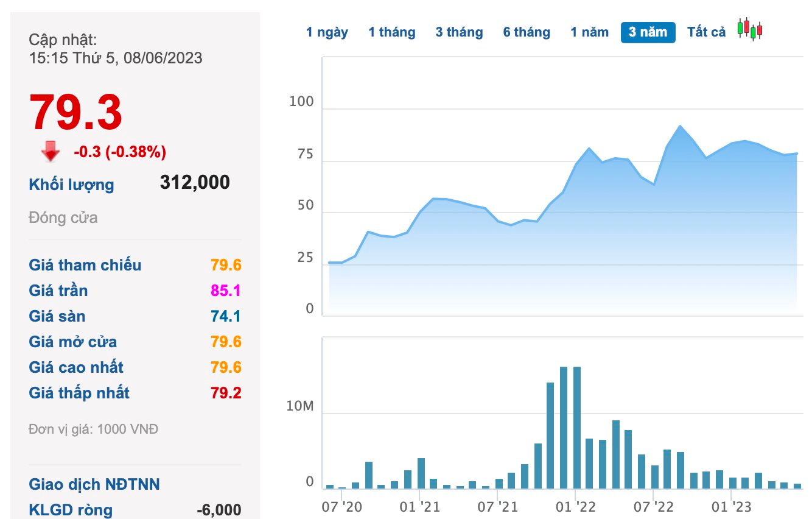Viewport: 812px width, 519px height.
Task: Click the "01 '23" x-axis date label
Action: (x=732, y=506)
